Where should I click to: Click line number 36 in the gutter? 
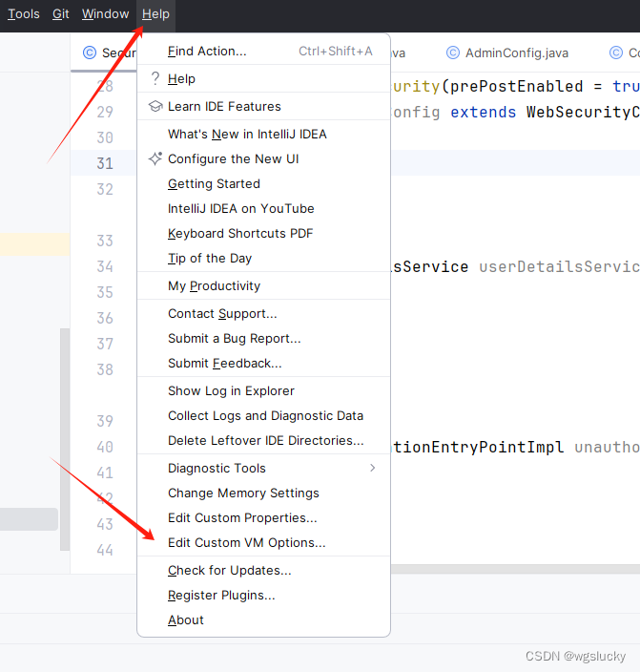click(x=105, y=318)
